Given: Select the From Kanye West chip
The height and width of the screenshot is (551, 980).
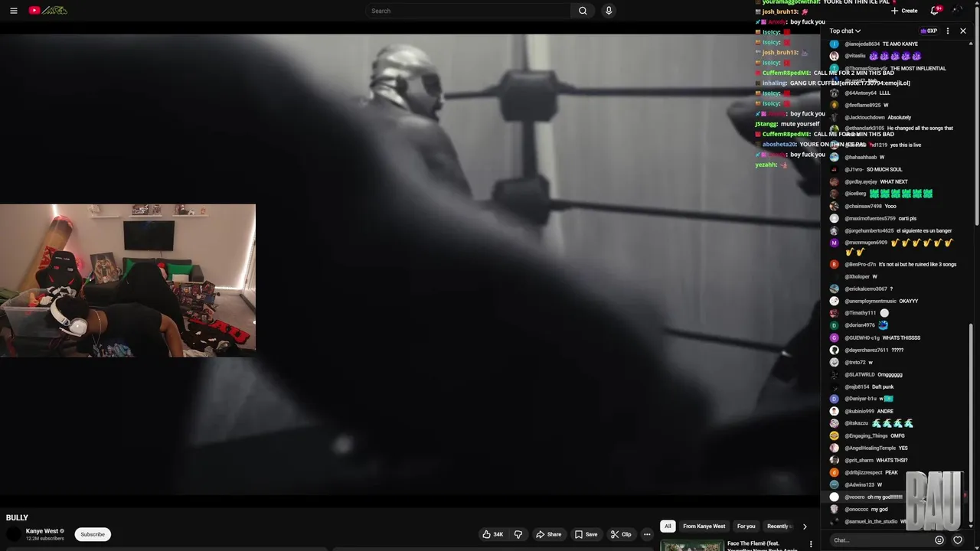Looking at the screenshot, I should click(x=704, y=526).
